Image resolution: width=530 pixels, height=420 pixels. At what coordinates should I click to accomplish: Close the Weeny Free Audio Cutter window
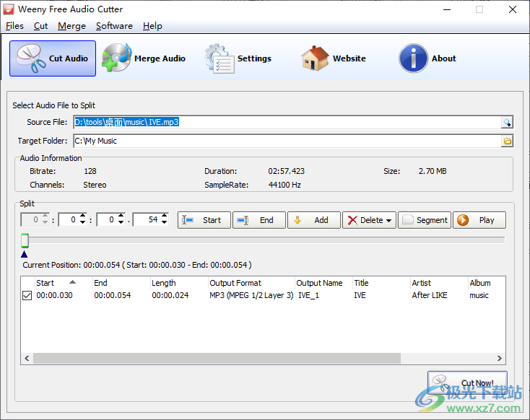click(513, 9)
